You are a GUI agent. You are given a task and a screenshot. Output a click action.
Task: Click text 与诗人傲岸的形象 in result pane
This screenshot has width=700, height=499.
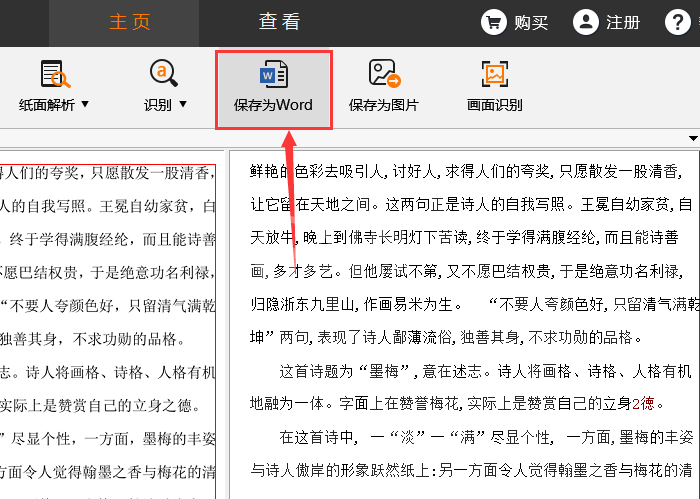(x=309, y=470)
